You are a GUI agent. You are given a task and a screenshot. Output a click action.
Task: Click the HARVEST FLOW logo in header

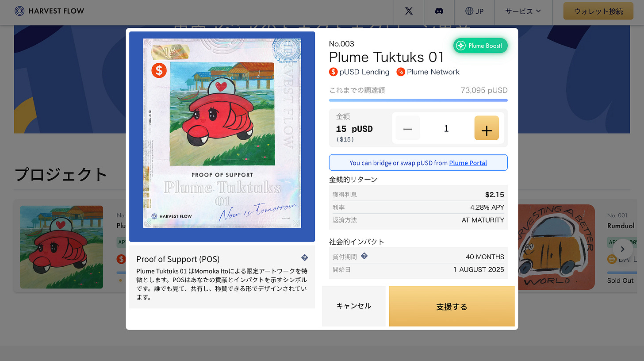click(x=49, y=11)
